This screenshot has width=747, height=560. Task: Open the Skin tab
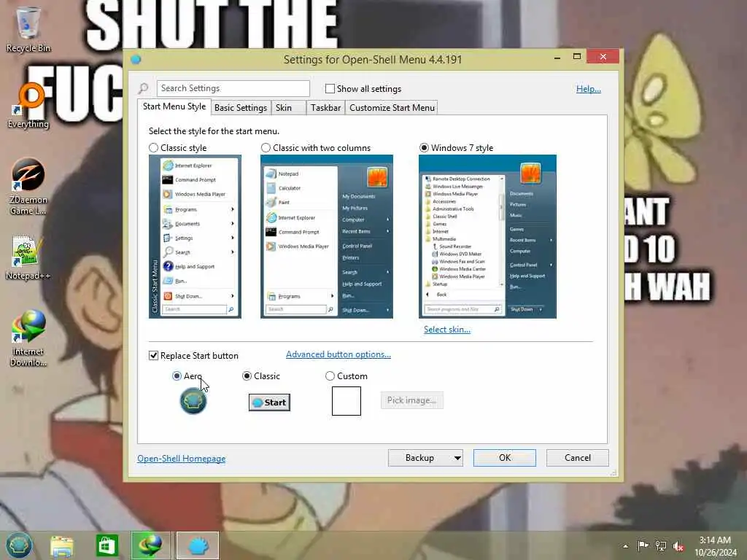click(289, 108)
